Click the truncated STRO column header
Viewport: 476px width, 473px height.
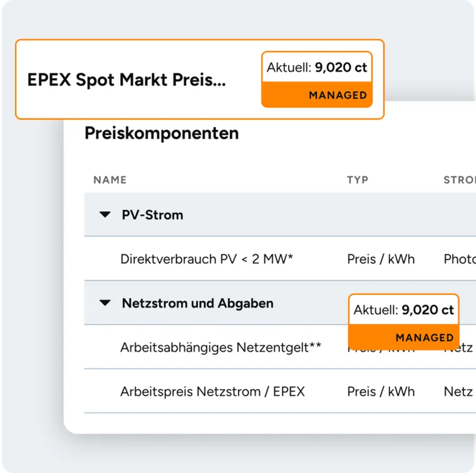click(x=459, y=180)
